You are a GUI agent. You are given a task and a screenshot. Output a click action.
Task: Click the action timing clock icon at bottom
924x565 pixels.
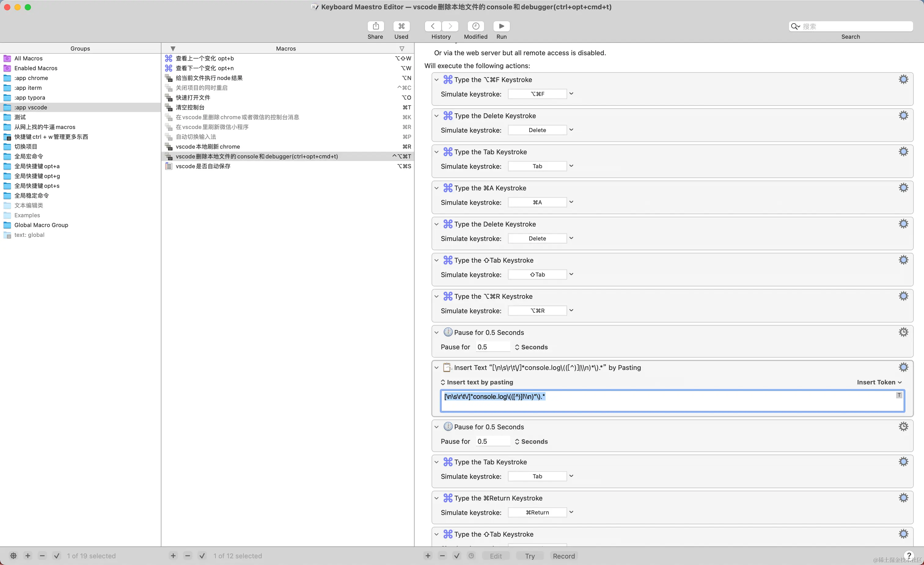471,556
